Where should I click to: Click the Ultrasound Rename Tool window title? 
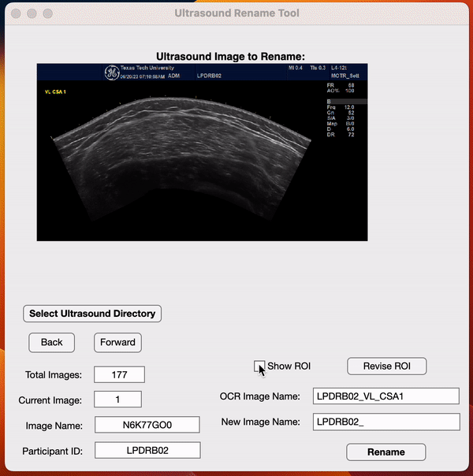(x=236, y=13)
